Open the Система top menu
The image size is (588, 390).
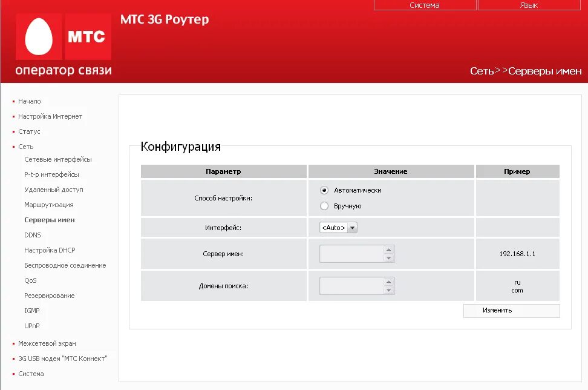click(425, 5)
